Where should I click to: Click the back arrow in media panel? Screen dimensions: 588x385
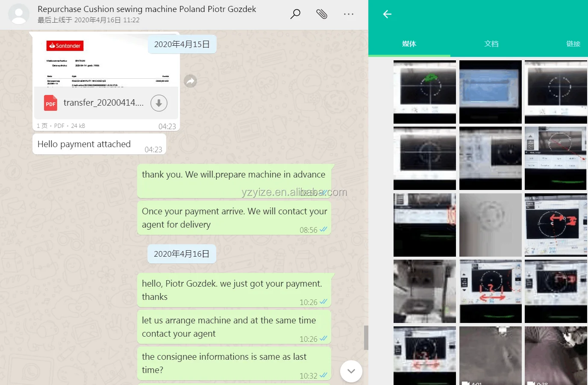click(387, 14)
